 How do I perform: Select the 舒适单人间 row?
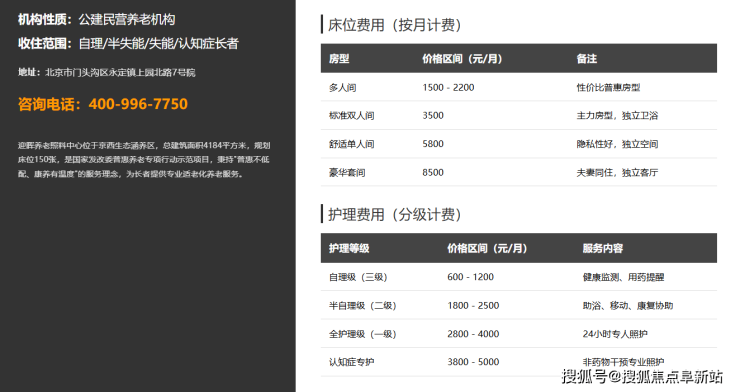[519, 144]
